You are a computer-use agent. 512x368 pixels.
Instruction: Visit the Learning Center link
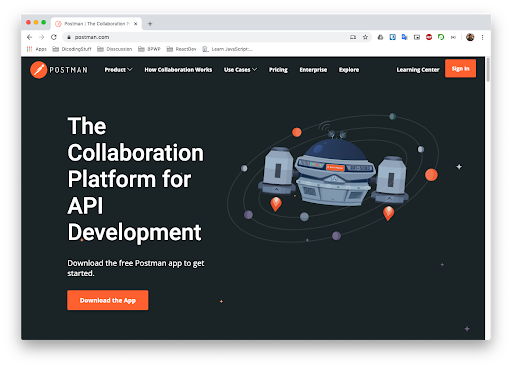418,70
